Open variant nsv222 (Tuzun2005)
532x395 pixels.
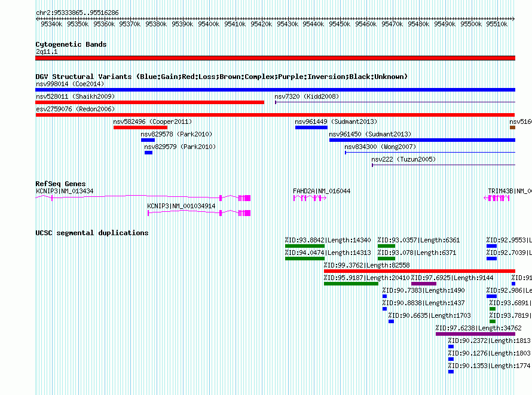tap(403, 159)
